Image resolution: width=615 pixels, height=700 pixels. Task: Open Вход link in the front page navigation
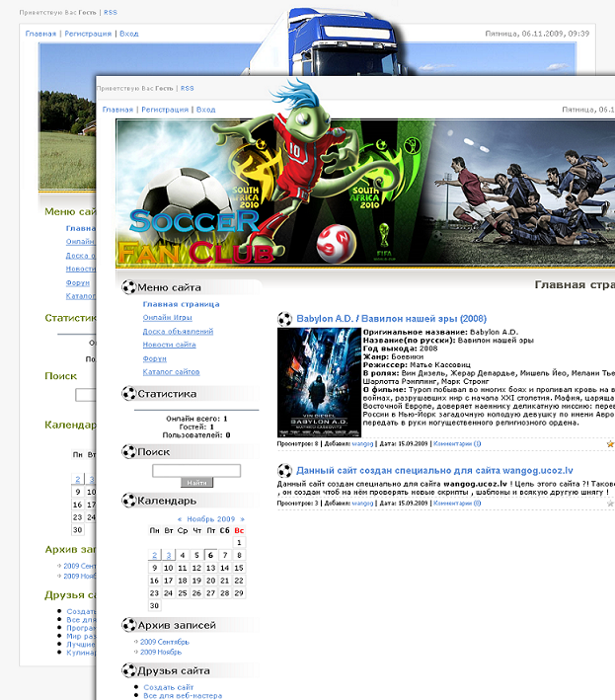coord(205,110)
